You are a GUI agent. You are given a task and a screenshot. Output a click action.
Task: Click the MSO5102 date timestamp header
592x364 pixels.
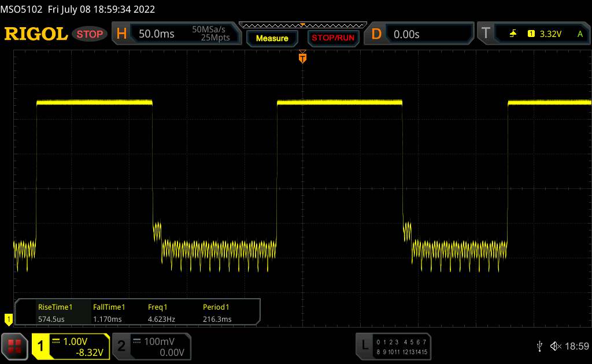(78, 9)
